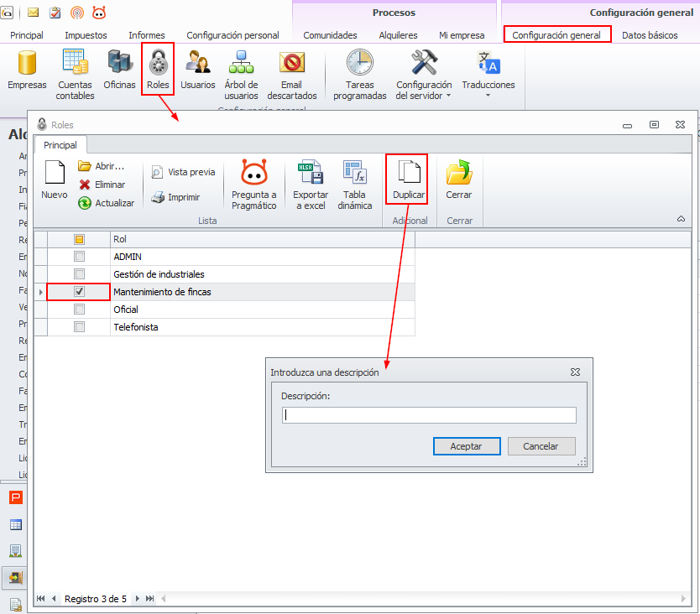Uncheck the Mantenimiento de fincas checkbox

pos(79,291)
